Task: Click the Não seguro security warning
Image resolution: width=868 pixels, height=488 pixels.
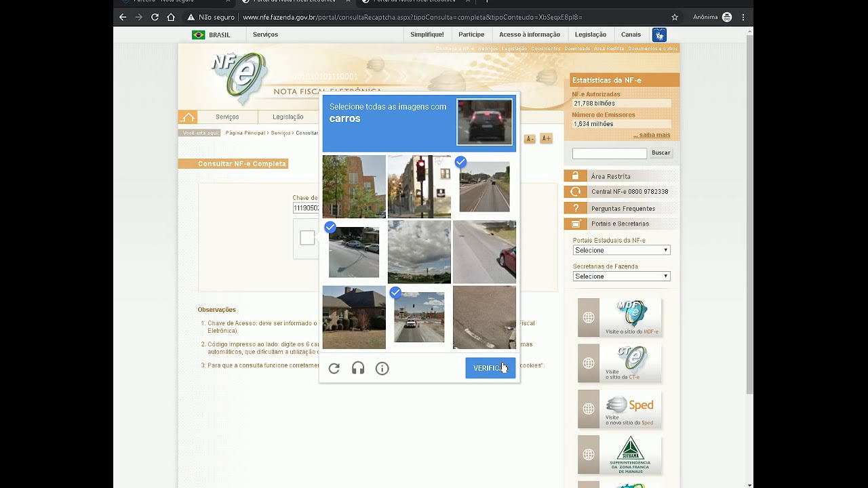Action: [x=211, y=17]
